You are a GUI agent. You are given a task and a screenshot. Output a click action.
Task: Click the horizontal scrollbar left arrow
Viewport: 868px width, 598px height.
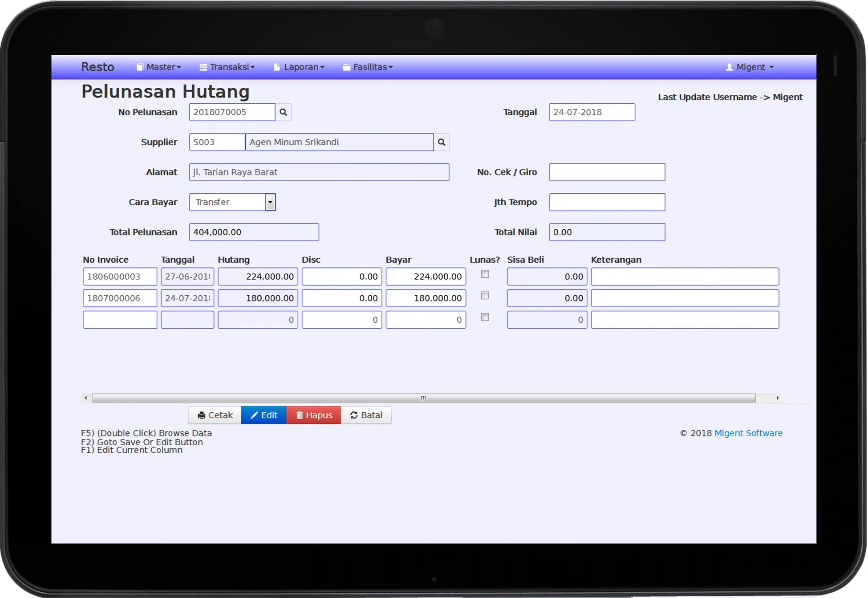pyautogui.click(x=86, y=398)
